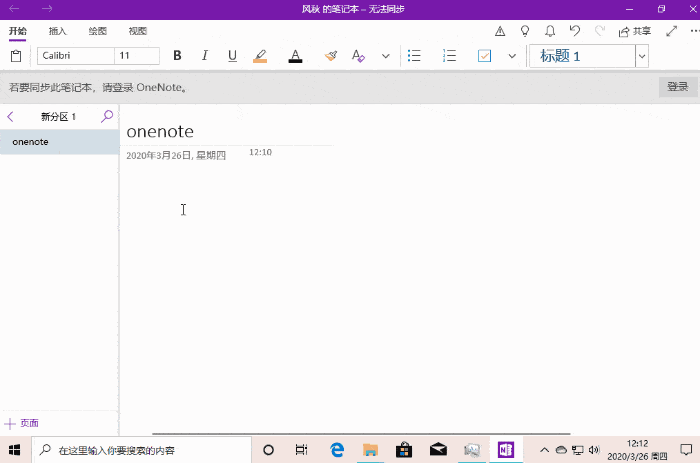Open the styles dropdown arrow
This screenshot has height=463, width=700.
coord(642,56)
